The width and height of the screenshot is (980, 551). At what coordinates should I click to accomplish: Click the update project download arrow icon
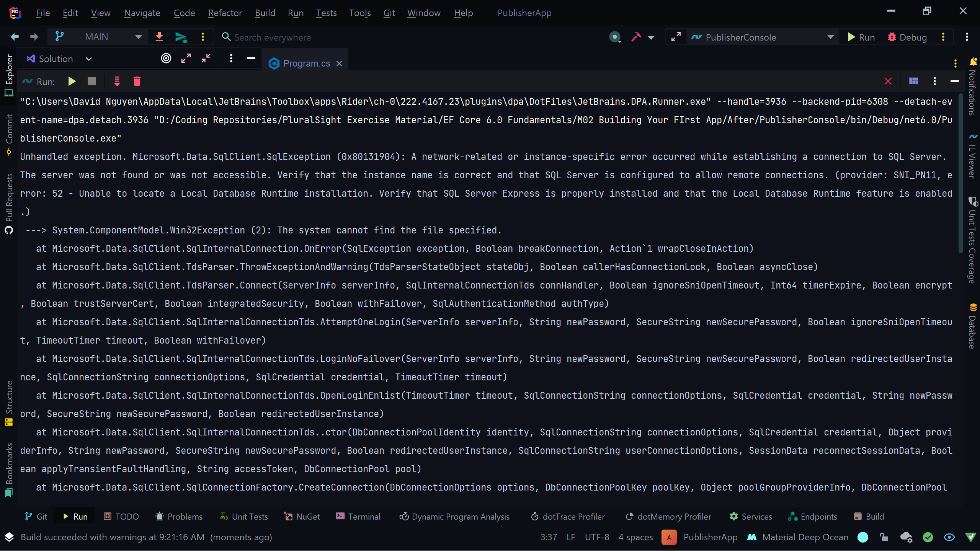[159, 37]
